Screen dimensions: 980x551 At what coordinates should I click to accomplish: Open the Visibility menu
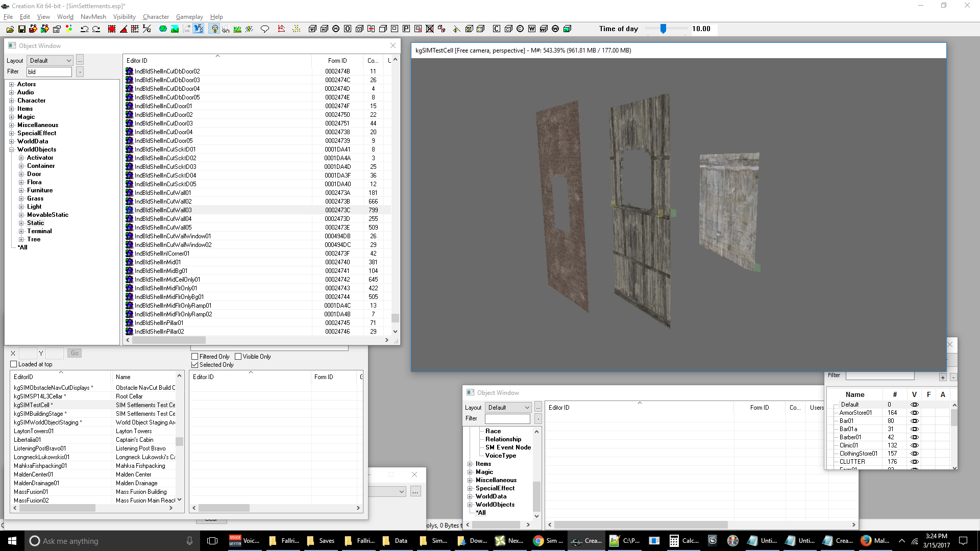click(x=125, y=17)
